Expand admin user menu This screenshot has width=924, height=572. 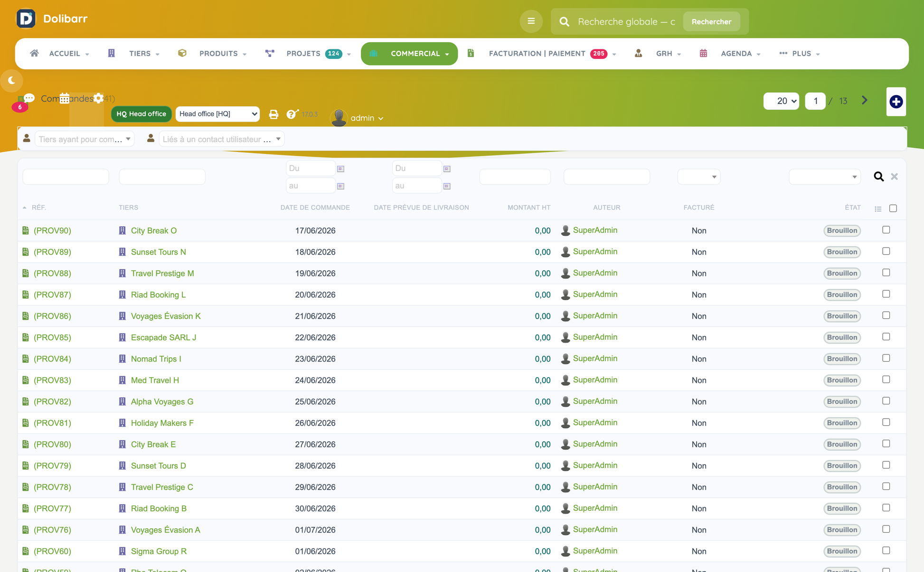pos(367,118)
